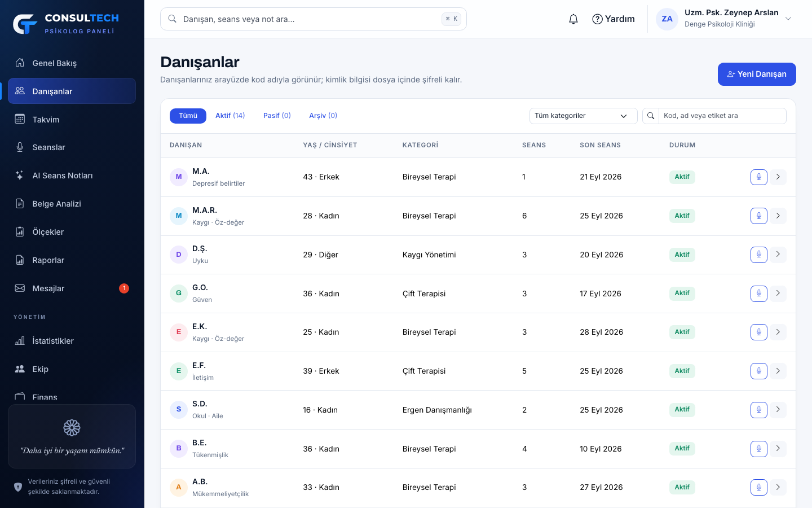Click microphone icon in M.A.R. row
Image resolution: width=812 pixels, height=508 pixels.
[759, 216]
